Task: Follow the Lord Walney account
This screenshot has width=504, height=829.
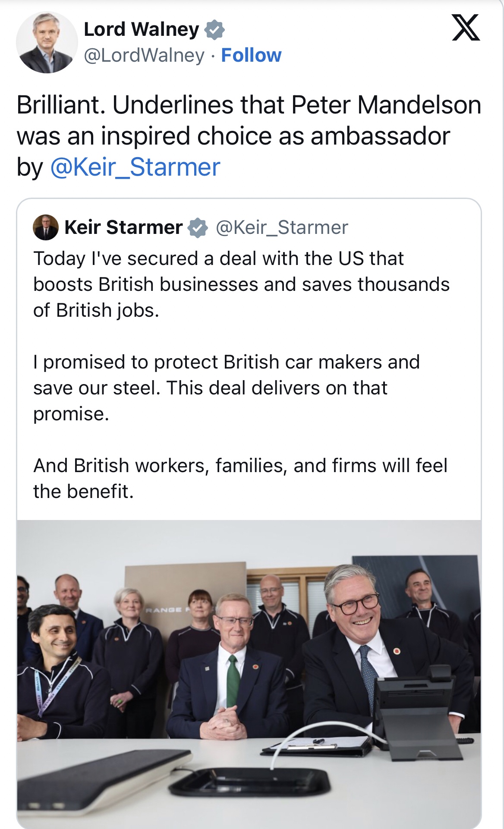Action: tap(251, 55)
